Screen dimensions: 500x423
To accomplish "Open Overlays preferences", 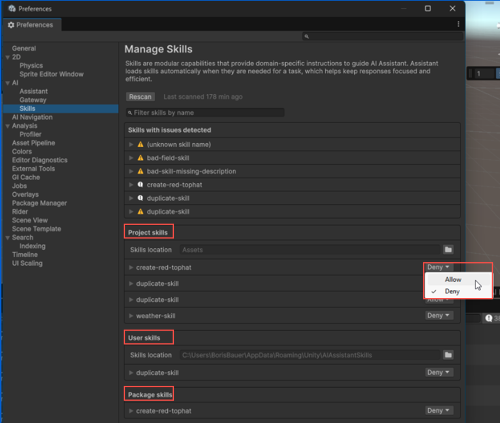I will 25,195.
